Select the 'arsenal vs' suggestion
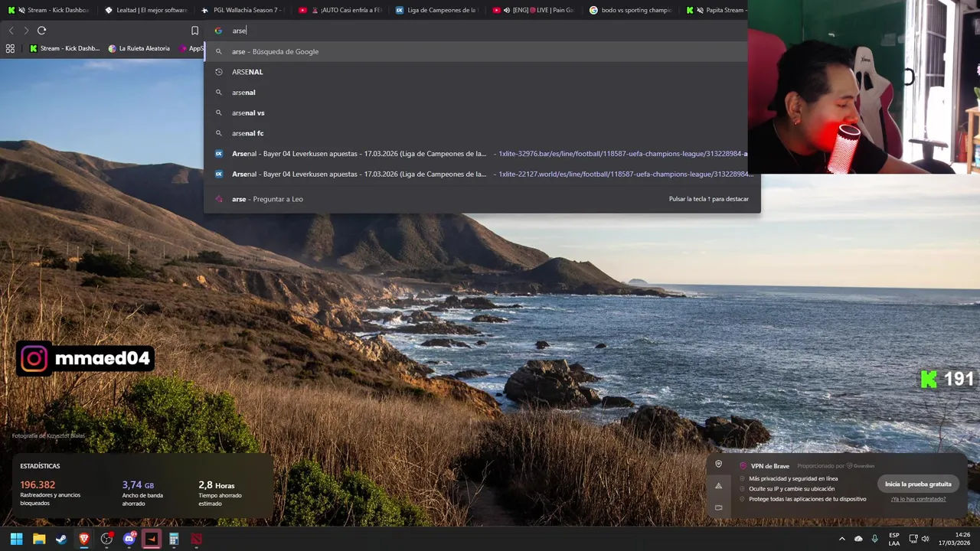The height and width of the screenshot is (551, 980). pyautogui.click(x=482, y=112)
